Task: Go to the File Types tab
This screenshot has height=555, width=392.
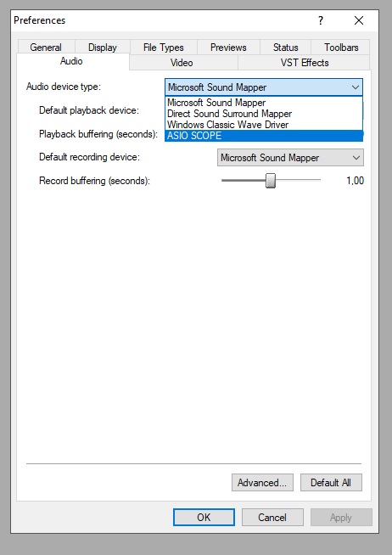Action: click(x=164, y=47)
